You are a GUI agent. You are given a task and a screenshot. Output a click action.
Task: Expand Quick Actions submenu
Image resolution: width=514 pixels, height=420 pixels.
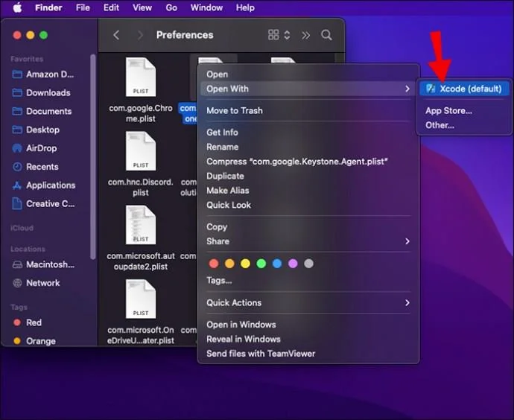coord(308,303)
